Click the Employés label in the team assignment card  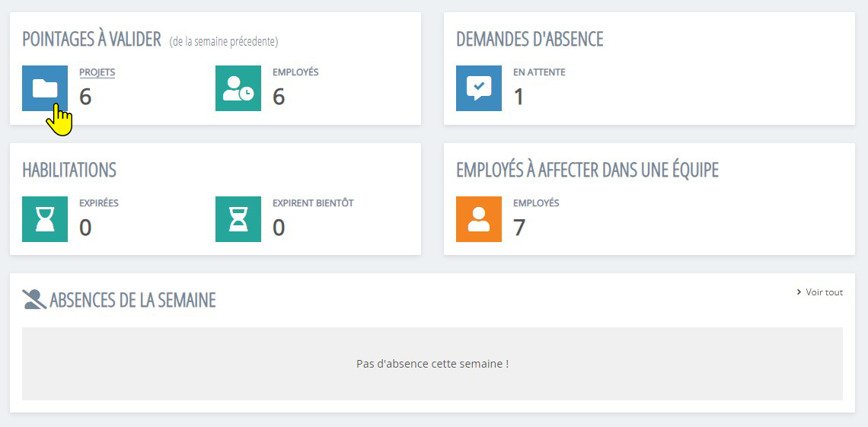pos(536,203)
